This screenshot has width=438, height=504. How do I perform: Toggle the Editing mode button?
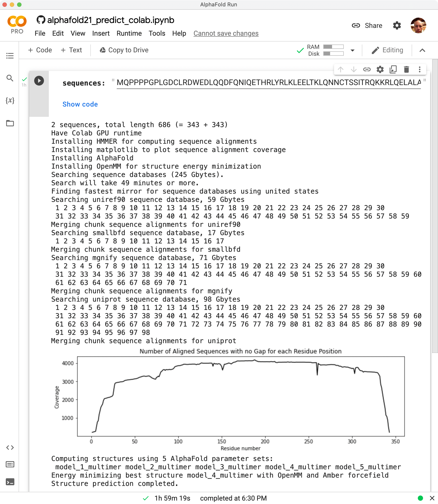[387, 50]
